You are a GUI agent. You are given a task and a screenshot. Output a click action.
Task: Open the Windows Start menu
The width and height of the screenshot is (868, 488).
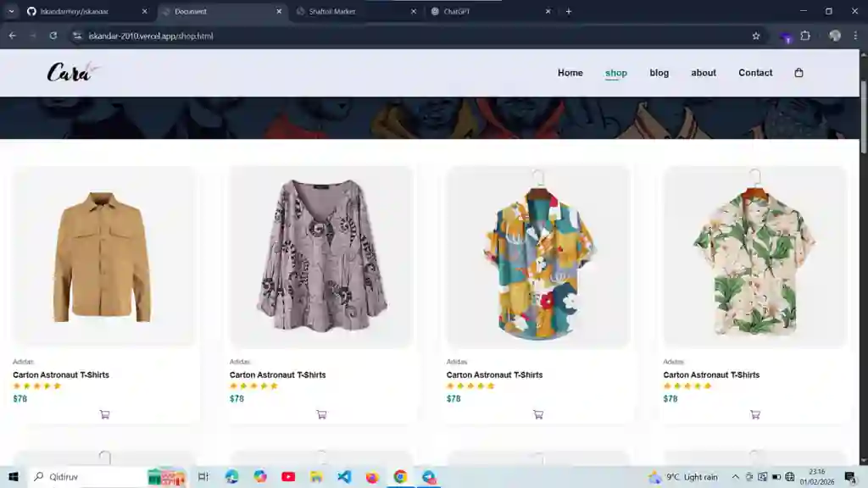tap(14, 476)
